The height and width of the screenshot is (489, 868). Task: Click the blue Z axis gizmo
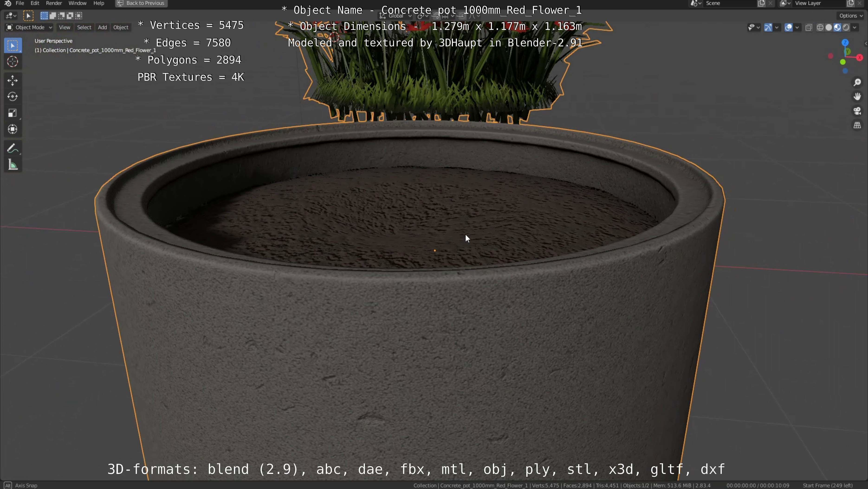click(x=845, y=42)
